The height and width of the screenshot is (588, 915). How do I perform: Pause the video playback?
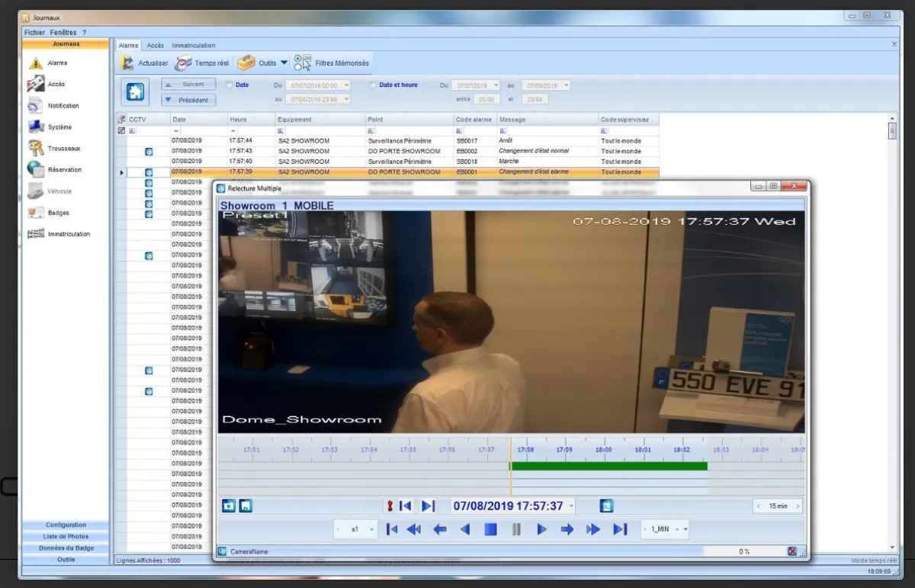516,529
